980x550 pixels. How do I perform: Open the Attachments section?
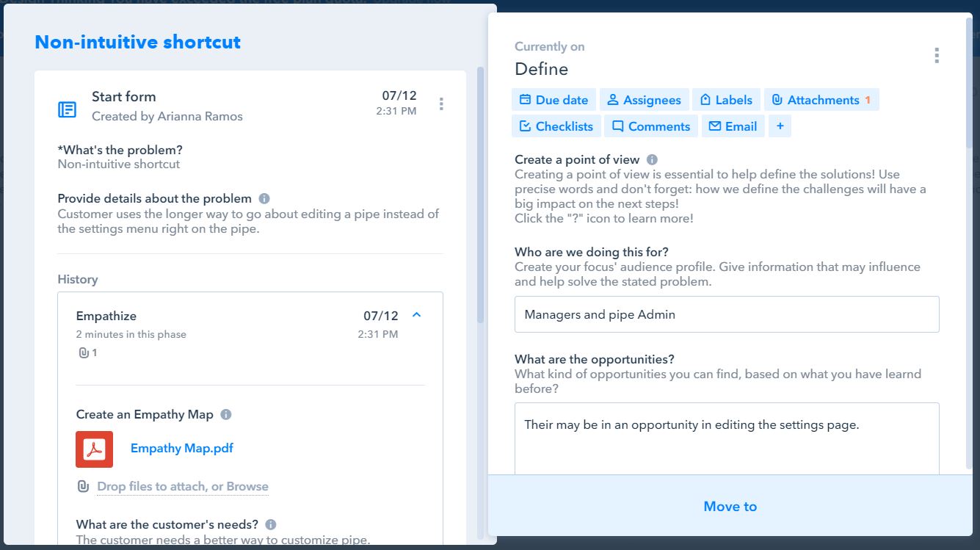pos(821,100)
